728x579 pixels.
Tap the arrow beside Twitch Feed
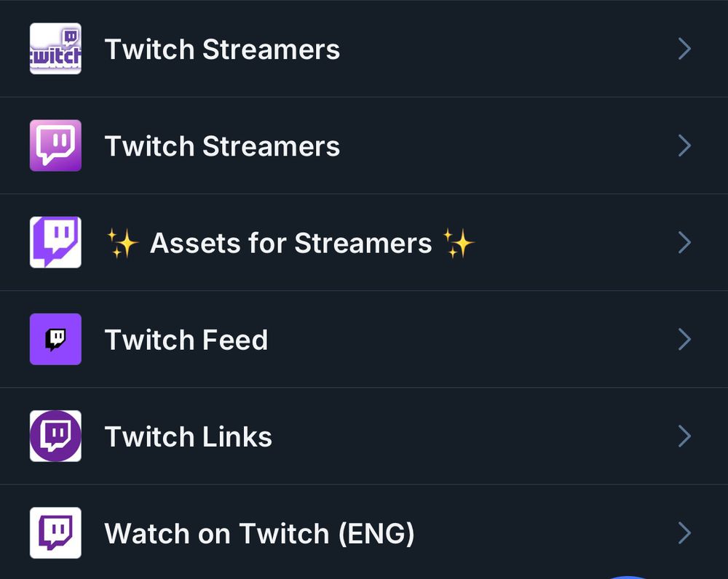pos(684,339)
